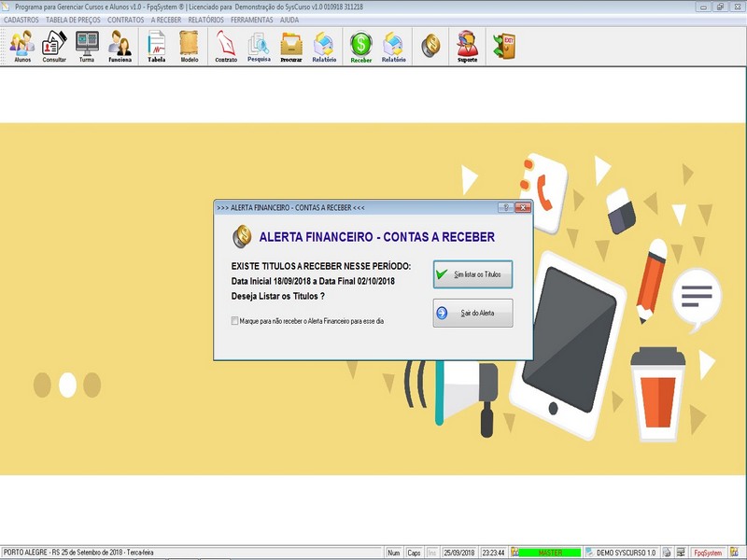Open the Alunos toolbar icon

tap(22, 46)
